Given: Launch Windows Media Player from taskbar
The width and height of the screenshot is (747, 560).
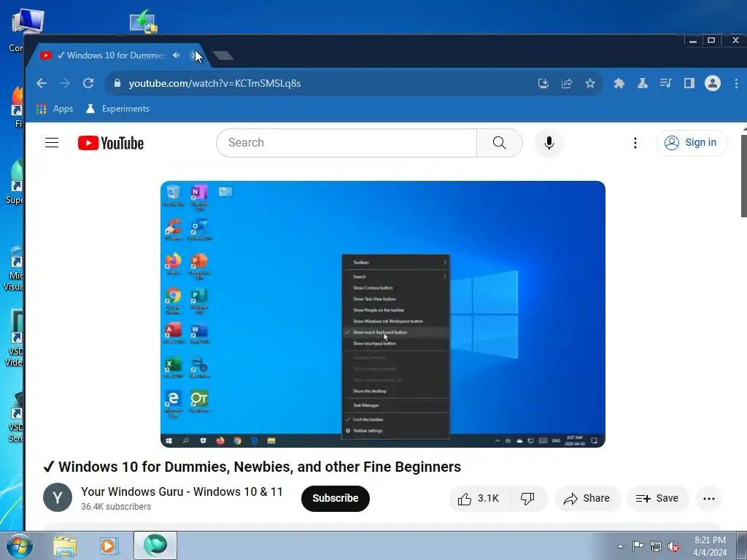Looking at the screenshot, I should click(109, 546).
